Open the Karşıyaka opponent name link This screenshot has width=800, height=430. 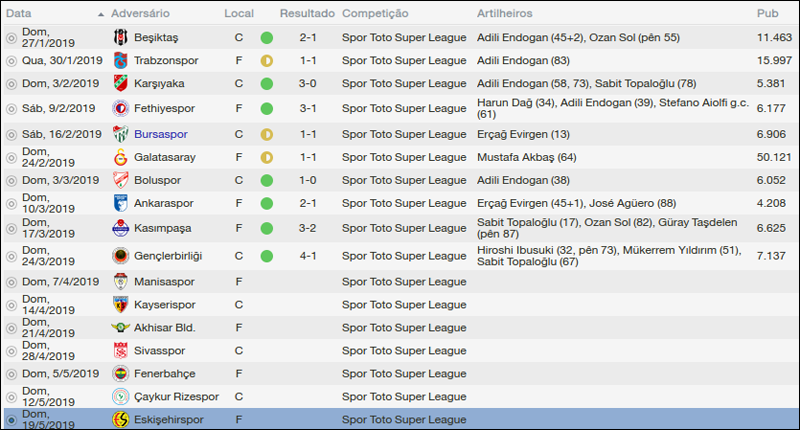(x=161, y=84)
